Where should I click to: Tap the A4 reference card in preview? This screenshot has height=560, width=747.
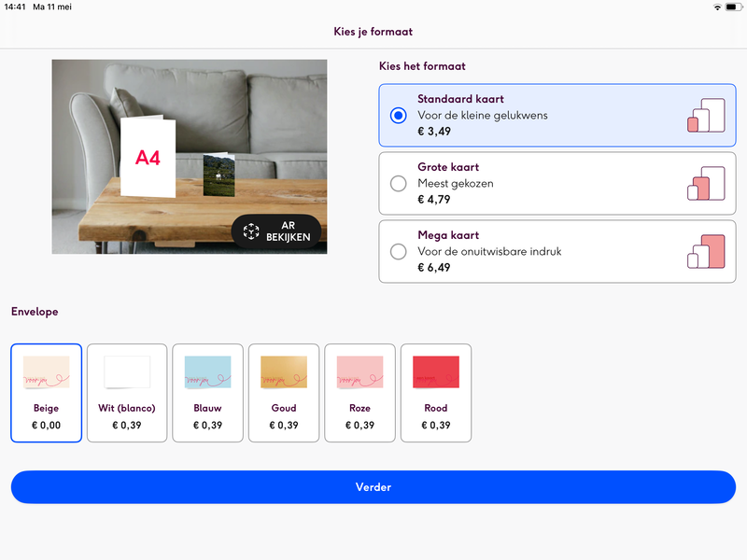[x=148, y=156]
